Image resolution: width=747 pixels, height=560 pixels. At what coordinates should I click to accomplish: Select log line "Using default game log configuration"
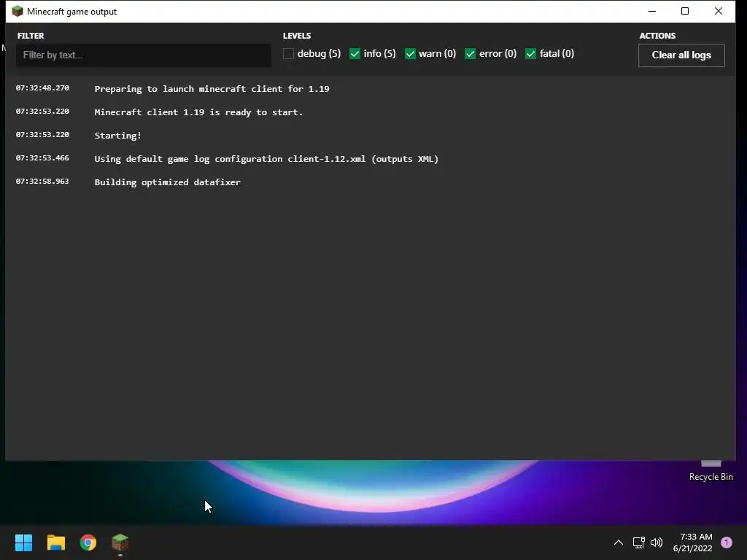point(266,159)
